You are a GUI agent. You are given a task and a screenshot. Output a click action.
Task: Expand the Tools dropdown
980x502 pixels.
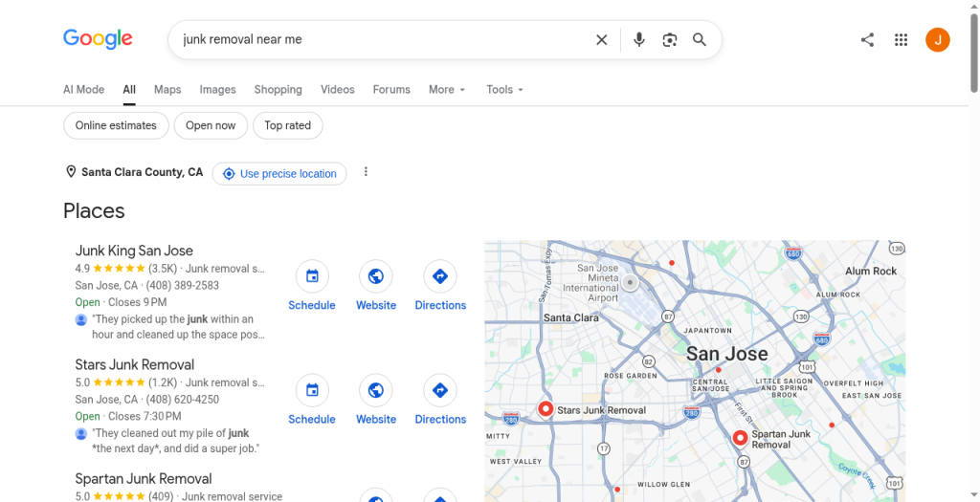[505, 89]
